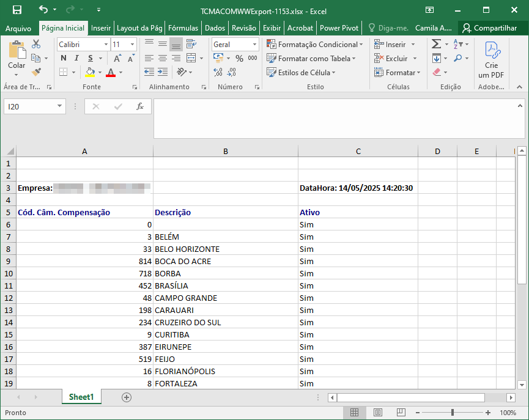The height and width of the screenshot is (420, 529).
Task: Pick the red font color
Action: [x=111, y=72]
